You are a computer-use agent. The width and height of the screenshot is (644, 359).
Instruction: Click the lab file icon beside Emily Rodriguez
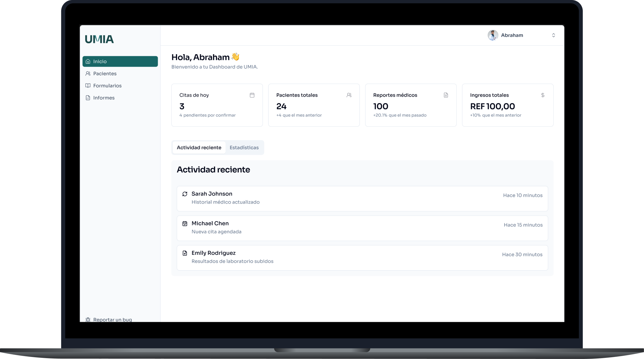(185, 253)
